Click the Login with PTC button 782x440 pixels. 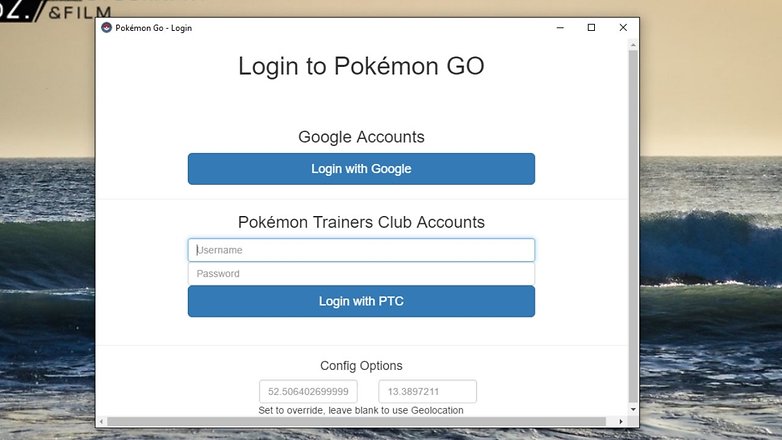[x=361, y=301]
